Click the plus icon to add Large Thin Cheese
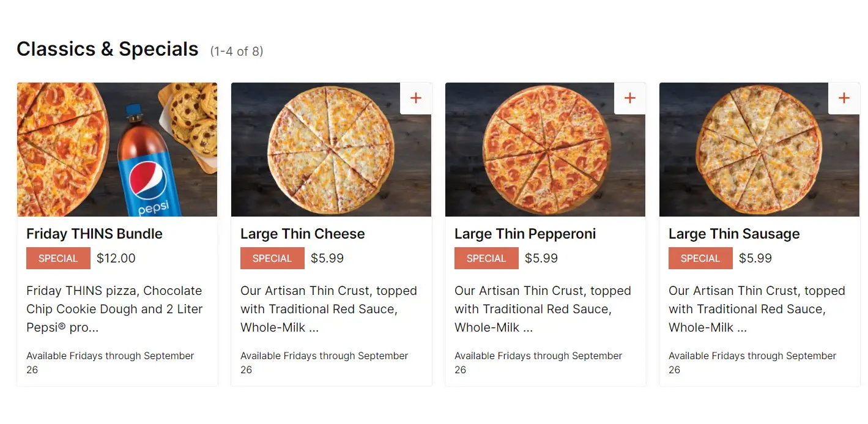Image resolution: width=868 pixels, height=424 pixels. [x=416, y=98]
